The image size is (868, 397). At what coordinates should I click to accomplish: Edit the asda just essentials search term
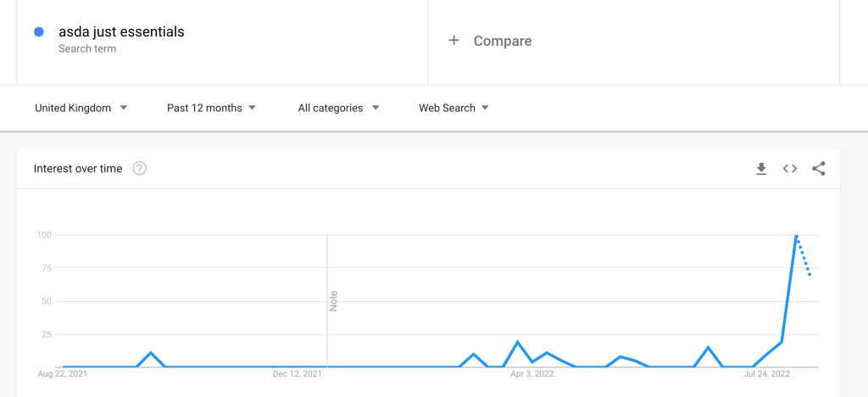pos(121,32)
